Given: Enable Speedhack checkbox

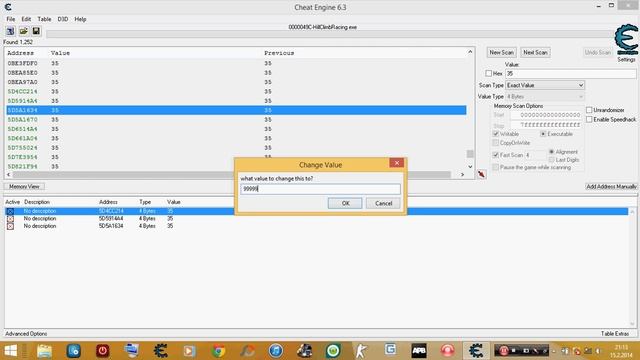Looking at the screenshot, I should tap(589, 120).
